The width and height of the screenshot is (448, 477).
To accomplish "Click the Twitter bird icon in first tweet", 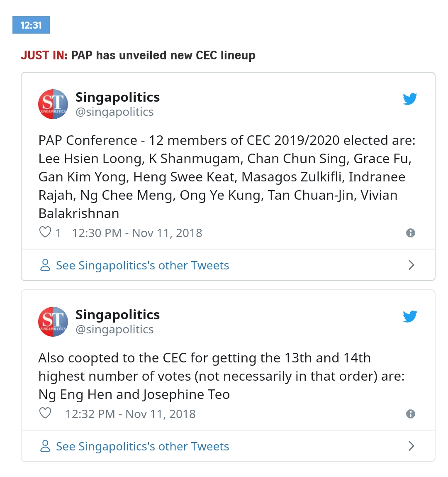I will point(409,99).
